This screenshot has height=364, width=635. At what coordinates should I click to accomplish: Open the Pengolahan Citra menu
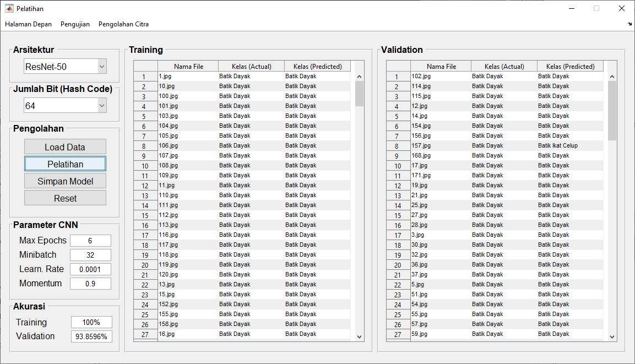[x=123, y=24]
